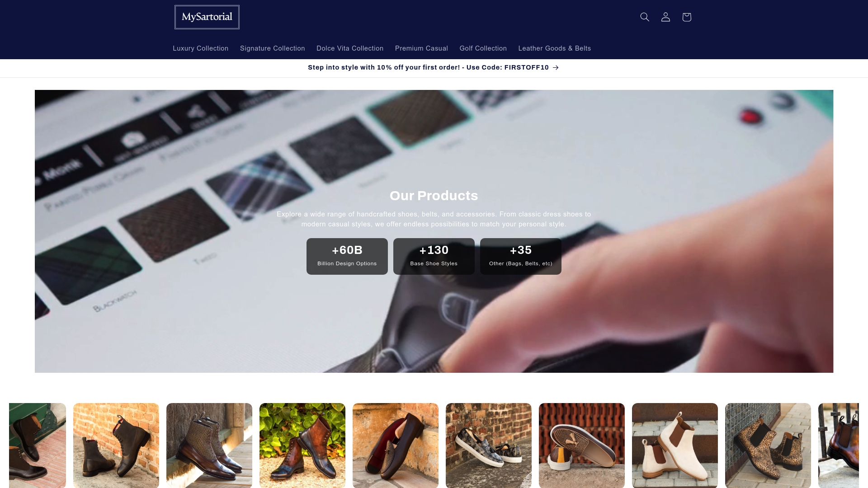Image resolution: width=868 pixels, height=488 pixels.
Task: Open the Luxury Collection menu
Action: tap(200, 48)
